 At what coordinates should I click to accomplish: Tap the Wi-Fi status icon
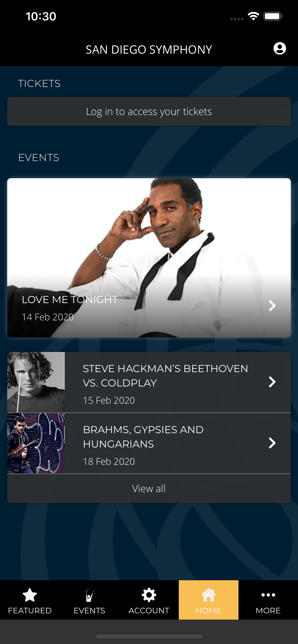(253, 16)
